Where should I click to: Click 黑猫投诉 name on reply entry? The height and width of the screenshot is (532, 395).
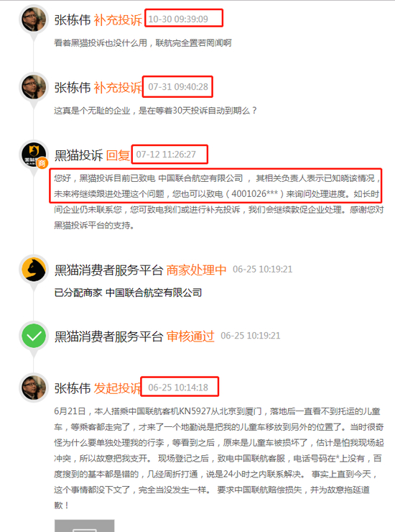coord(78,155)
